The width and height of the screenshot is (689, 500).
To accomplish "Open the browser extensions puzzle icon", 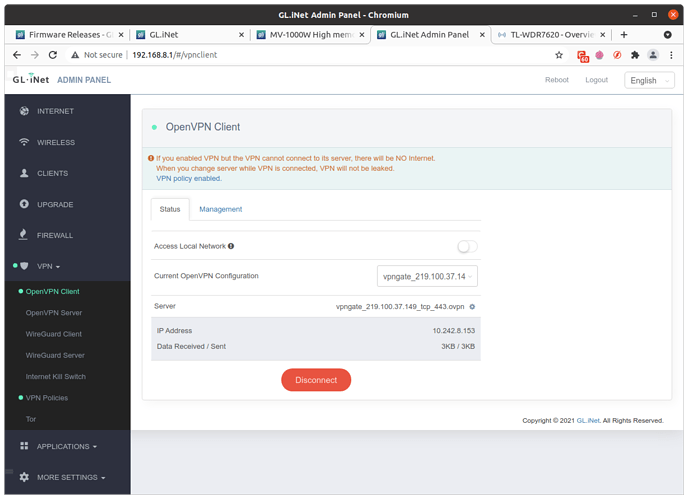I will (634, 55).
